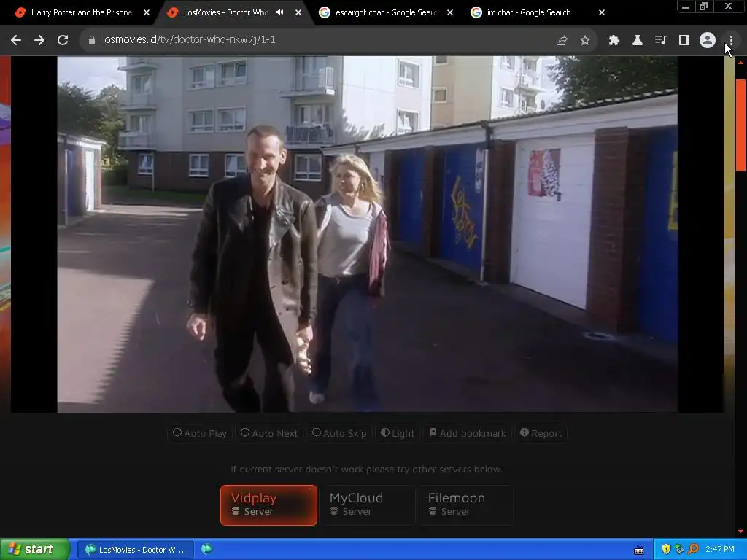Open the profile avatar menu
This screenshot has width=747, height=560.
tap(708, 41)
